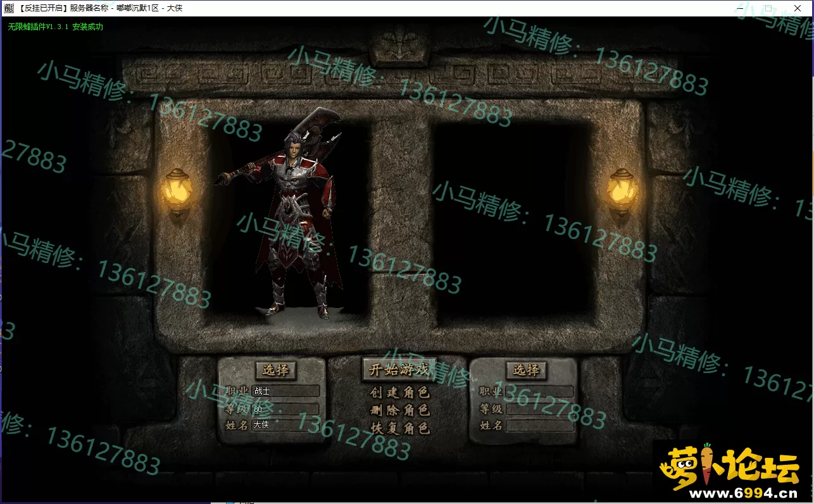The height and width of the screenshot is (504, 814).
Task: Click the left 职业 field showing 战士
Action: click(x=285, y=391)
